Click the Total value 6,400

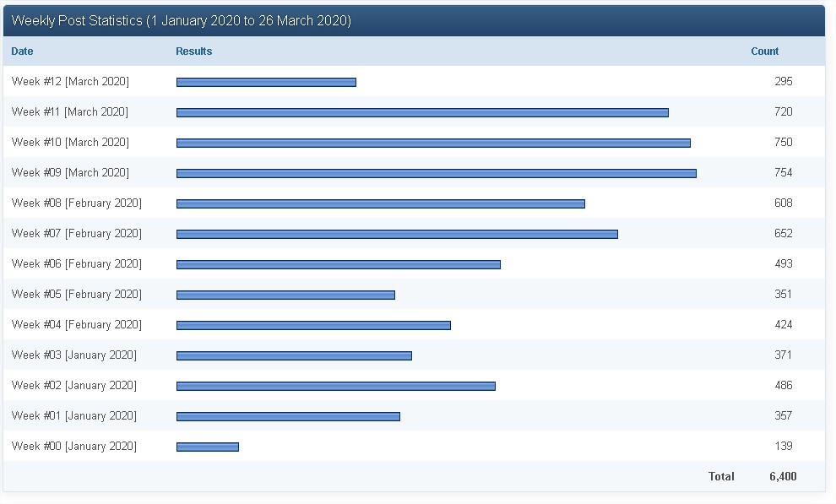pos(783,476)
